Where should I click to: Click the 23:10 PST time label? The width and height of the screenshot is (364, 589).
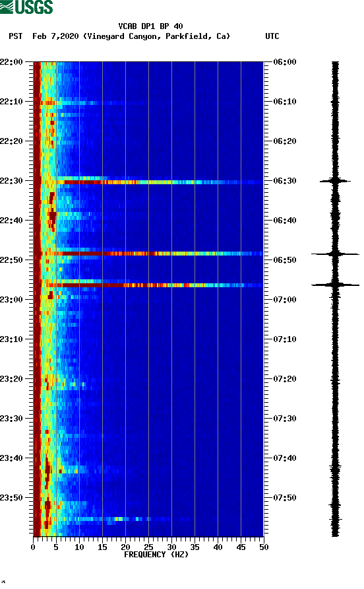11,339
